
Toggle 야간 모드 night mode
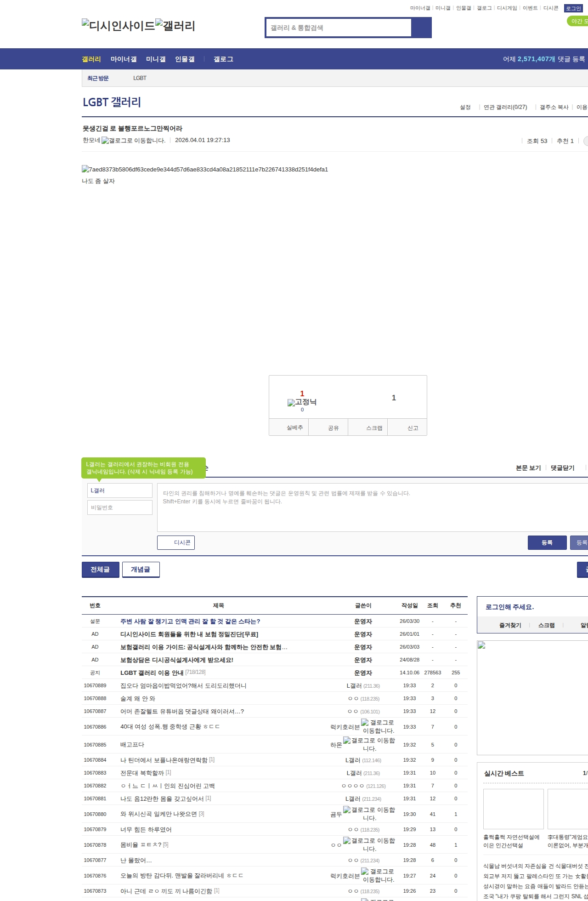coord(578,21)
